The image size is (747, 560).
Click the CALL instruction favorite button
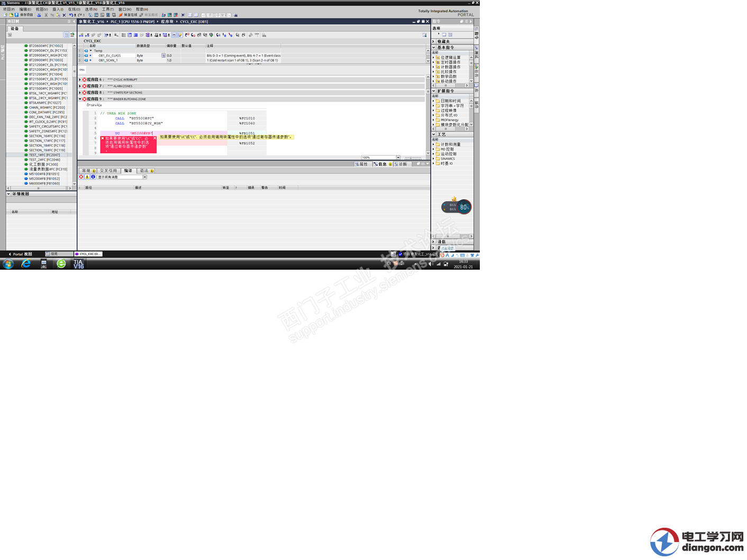(82, 70)
